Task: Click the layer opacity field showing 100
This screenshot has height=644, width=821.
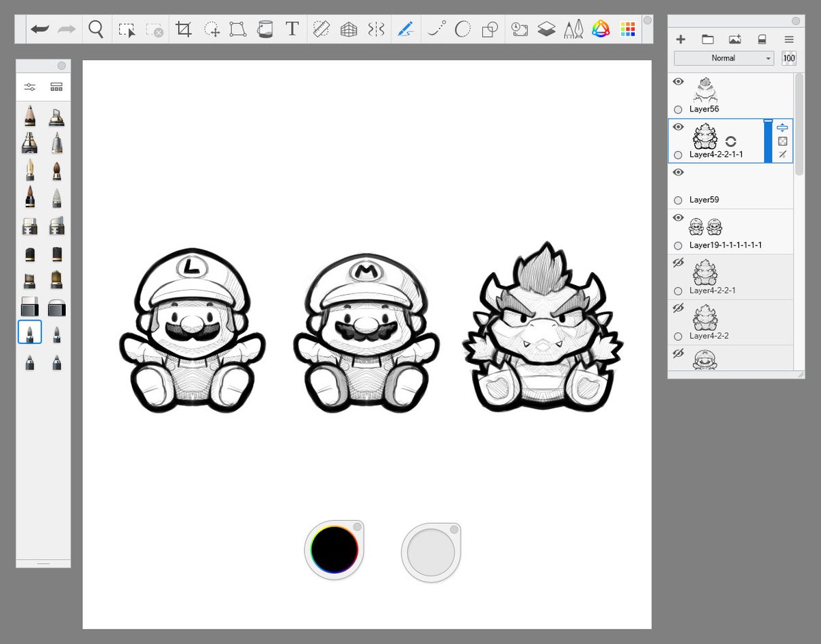Action: click(789, 58)
